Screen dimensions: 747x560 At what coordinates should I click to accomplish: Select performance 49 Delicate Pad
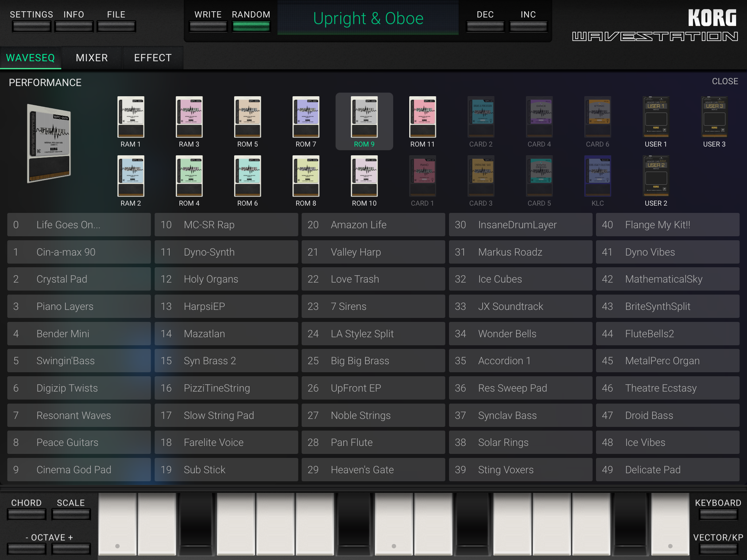click(667, 470)
